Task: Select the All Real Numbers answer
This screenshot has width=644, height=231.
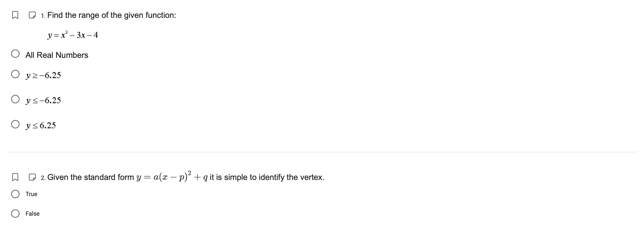Action: click(16, 54)
